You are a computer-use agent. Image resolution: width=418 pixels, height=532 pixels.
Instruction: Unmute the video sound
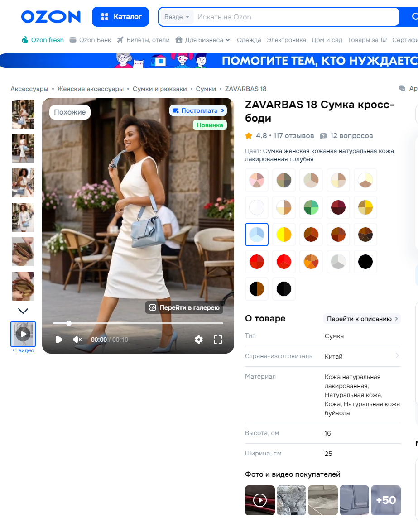(x=77, y=340)
